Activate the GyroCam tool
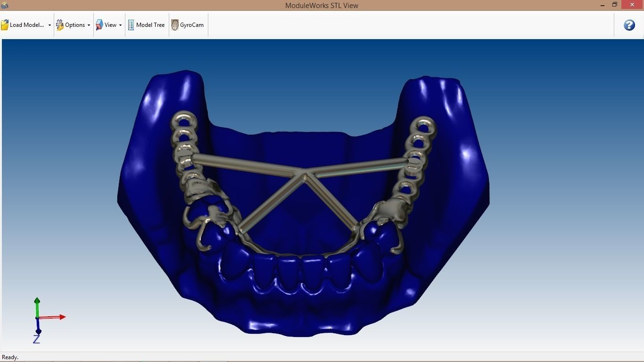The height and width of the screenshot is (362, 644). coord(188,25)
